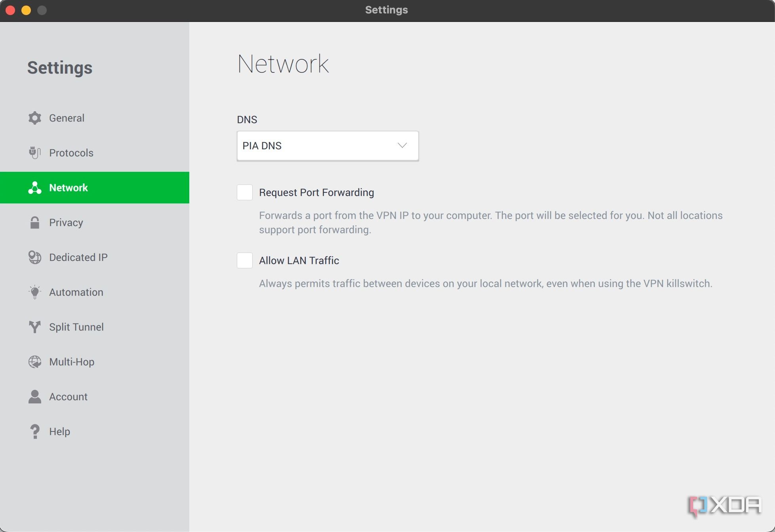Expand DNS list via chevron arrow
The height and width of the screenshot is (532, 775).
click(x=402, y=145)
